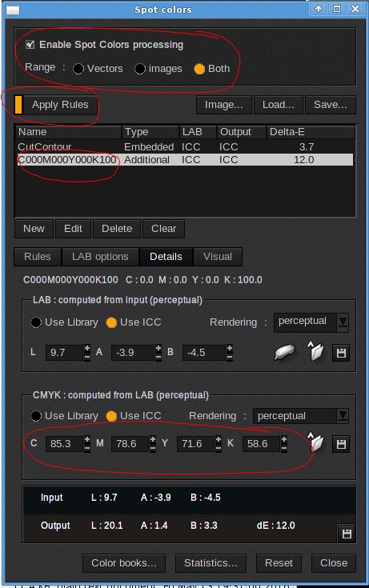This screenshot has height=588, width=369.
Task: Open the CMYK Rendering perceptual dropdown
Action: 301,416
